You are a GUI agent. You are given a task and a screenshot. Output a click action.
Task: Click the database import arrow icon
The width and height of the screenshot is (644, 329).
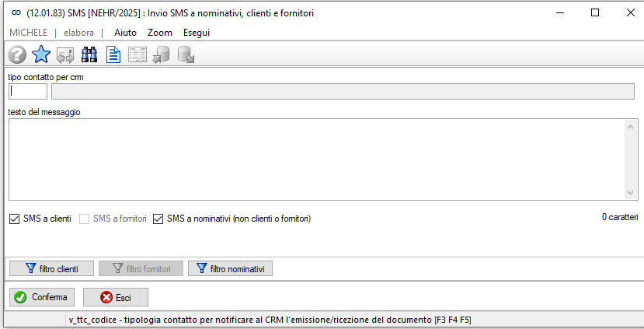161,54
